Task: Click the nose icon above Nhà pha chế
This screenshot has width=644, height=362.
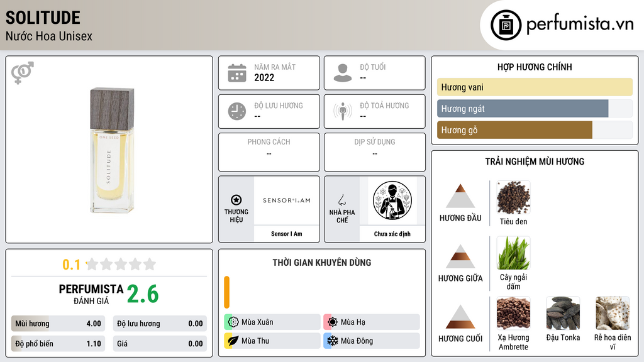Action: tap(341, 200)
